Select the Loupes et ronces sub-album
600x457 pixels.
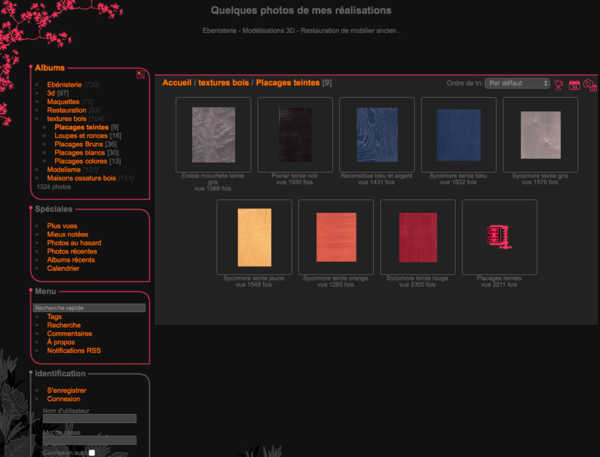click(81, 135)
